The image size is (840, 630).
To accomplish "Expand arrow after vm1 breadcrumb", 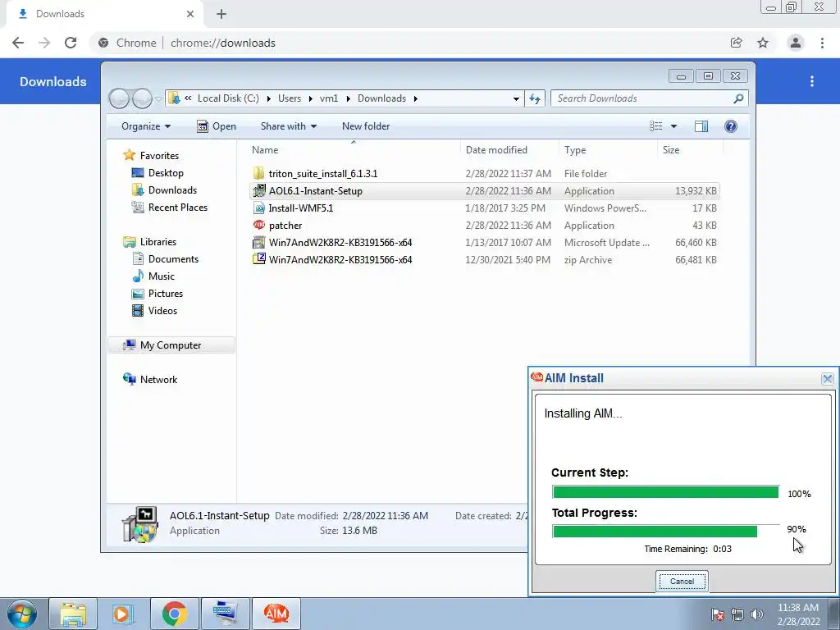I will pos(348,98).
